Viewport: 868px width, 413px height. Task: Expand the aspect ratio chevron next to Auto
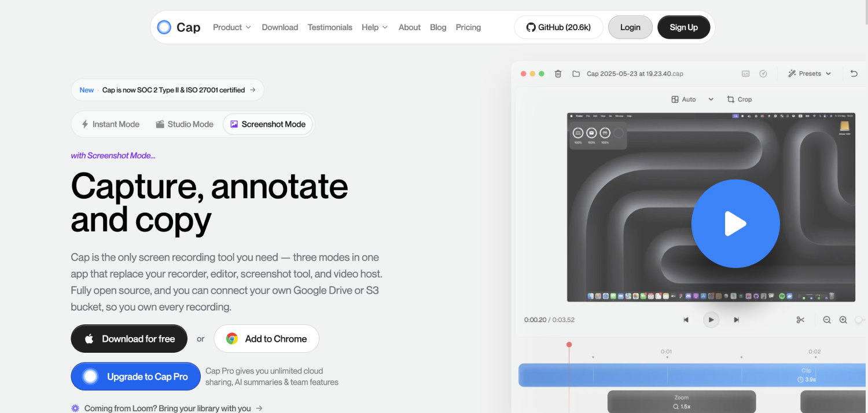coord(711,100)
